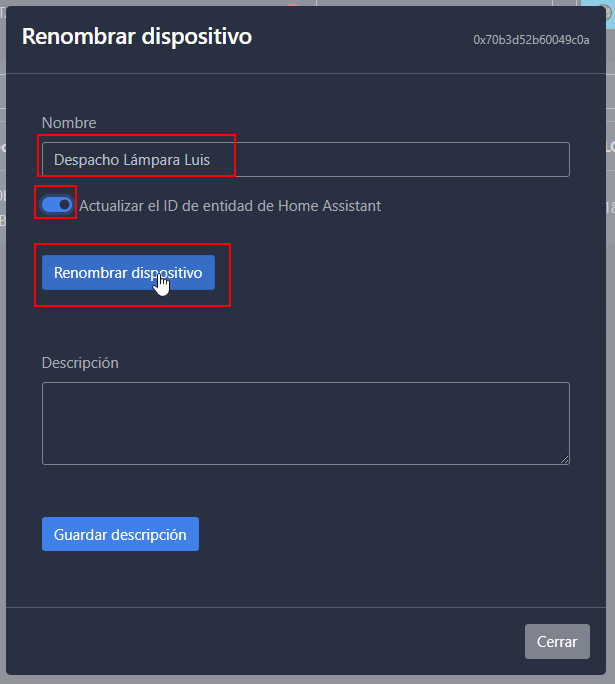615x684 pixels.
Task: Click the 'Renombrar dispositivo' dialog heading
Action: [x=137, y=37]
